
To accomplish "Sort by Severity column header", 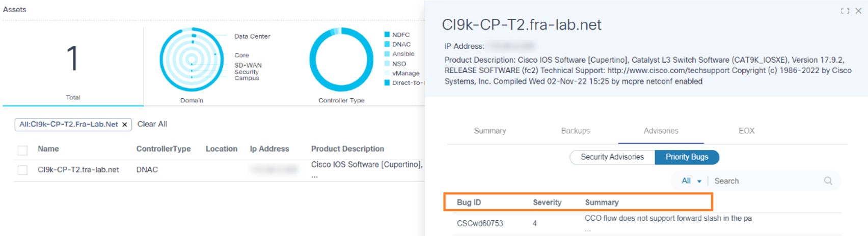I will (547, 202).
